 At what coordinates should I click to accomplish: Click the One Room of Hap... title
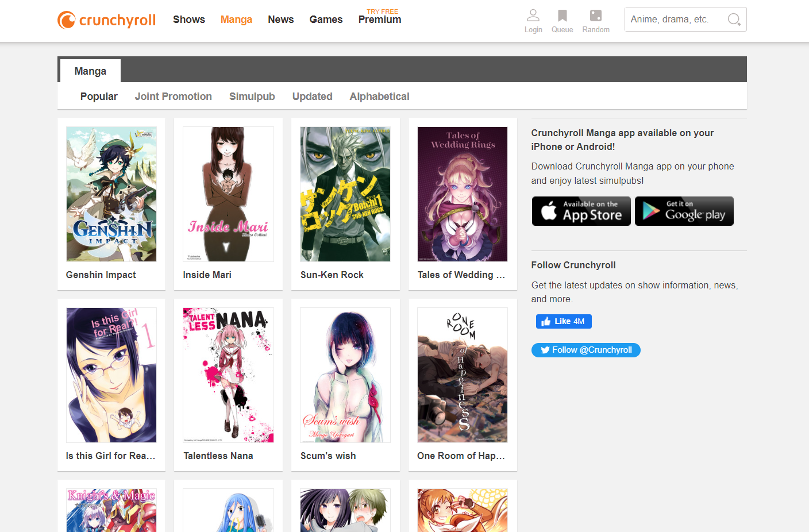(x=461, y=456)
